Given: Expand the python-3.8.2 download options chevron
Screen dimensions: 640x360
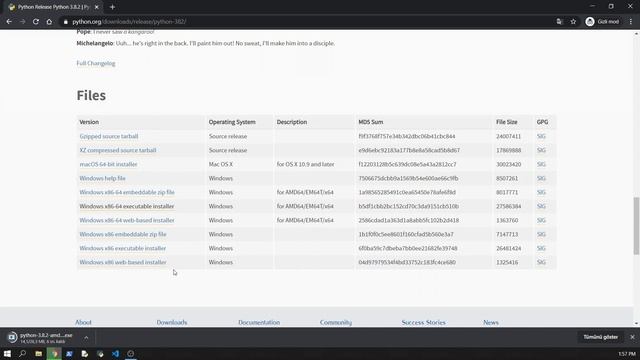Looking at the screenshot, I should tap(86, 338).
